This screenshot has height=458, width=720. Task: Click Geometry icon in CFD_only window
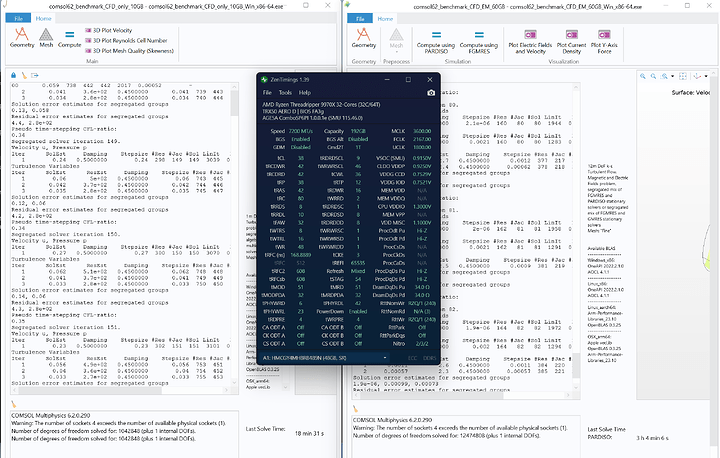click(x=22, y=38)
